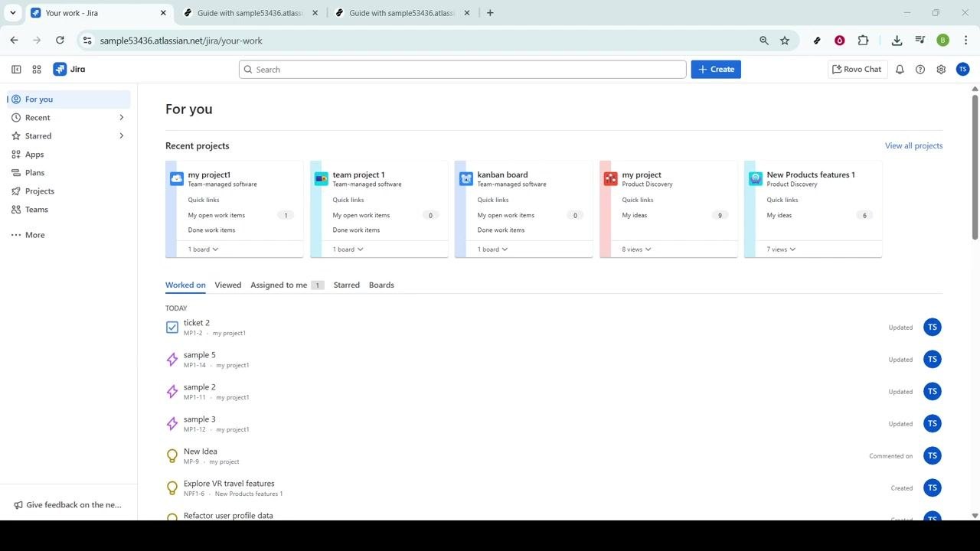980x551 pixels.
Task: Open Plans in the sidebar
Action: (x=69, y=173)
